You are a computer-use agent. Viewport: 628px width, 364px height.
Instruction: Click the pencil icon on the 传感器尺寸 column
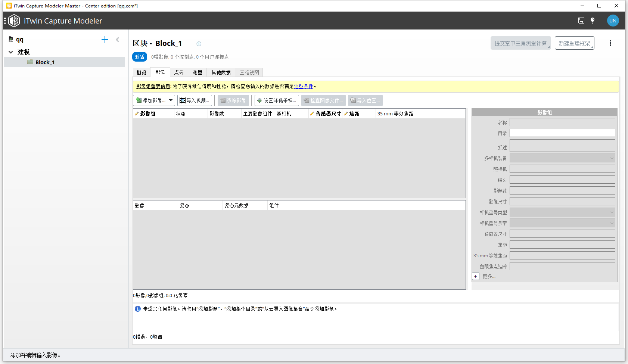pyautogui.click(x=312, y=113)
